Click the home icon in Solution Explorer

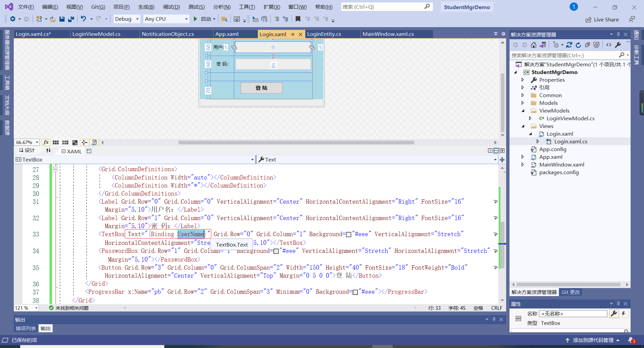[x=534, y=45]
